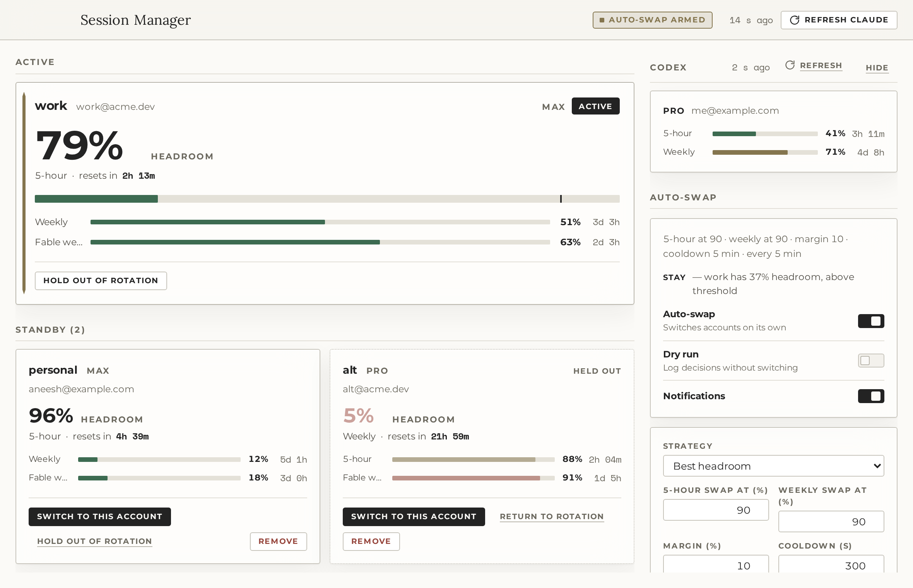
Task: Hide the Codex panel
Action: (877, 68)
